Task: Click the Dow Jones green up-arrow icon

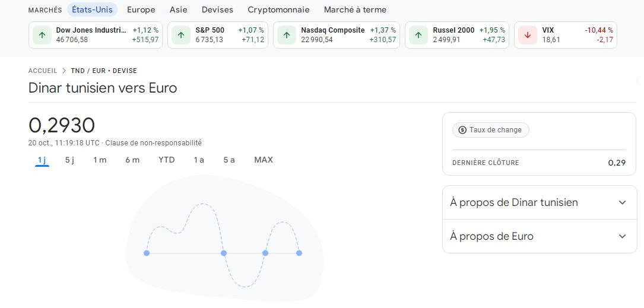Action: pos(42,35)
